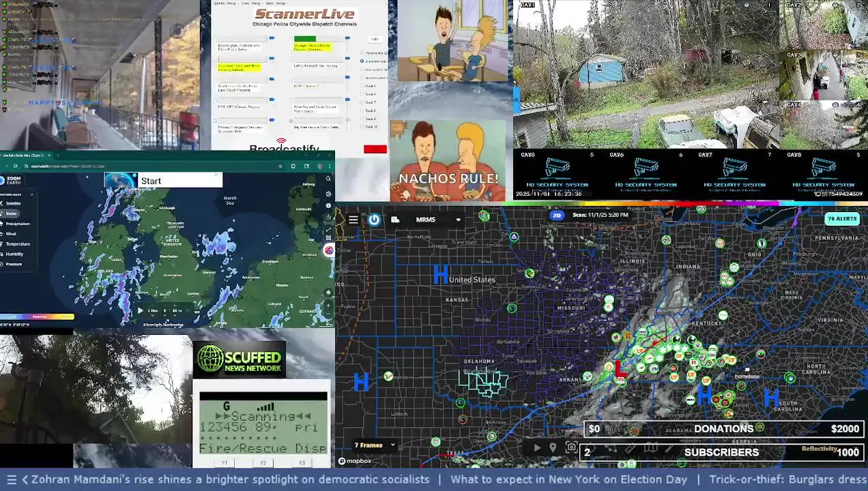Screen dimensions: 868x491
Task: Open the news ticker hamburger menu
Action: point(11,479)
